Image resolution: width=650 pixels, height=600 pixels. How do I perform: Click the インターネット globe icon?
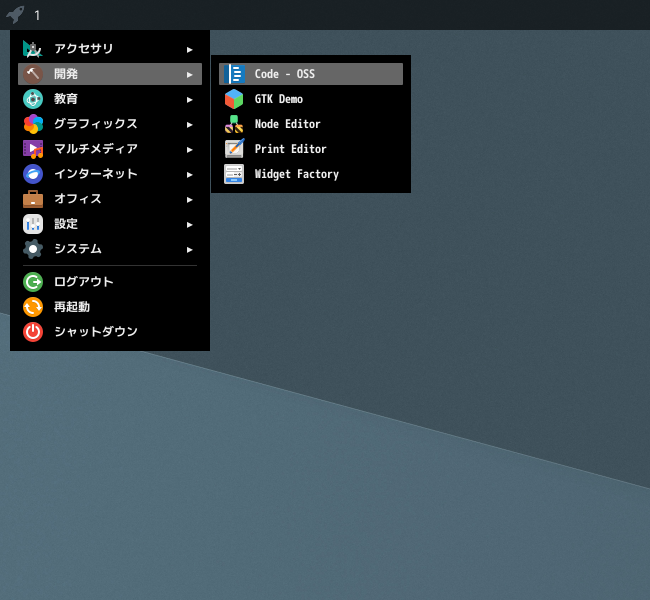[33, 174]
